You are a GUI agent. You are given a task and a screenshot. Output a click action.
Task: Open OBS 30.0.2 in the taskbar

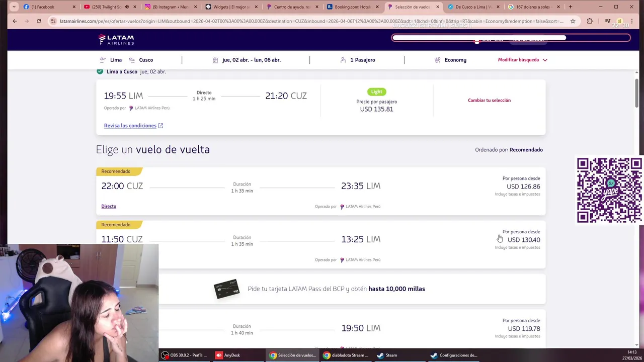coord(184,355)
